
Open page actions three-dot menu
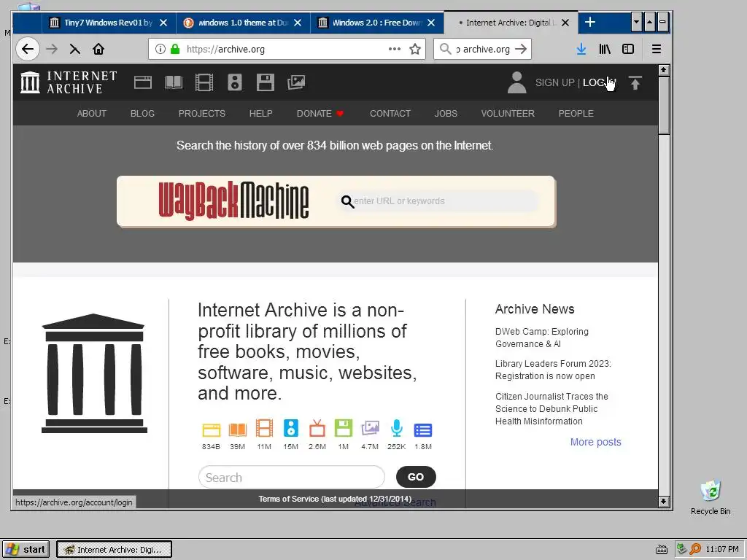[395, 49]
